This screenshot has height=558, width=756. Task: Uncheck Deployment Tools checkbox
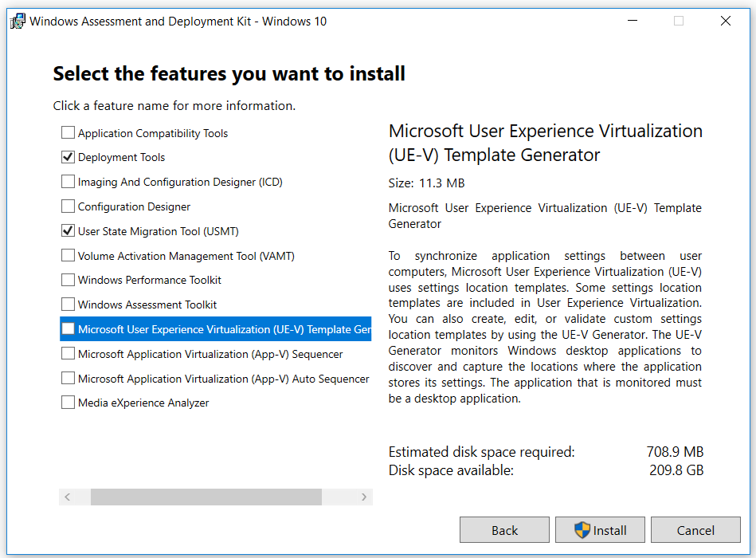click(x=68, y=157)
